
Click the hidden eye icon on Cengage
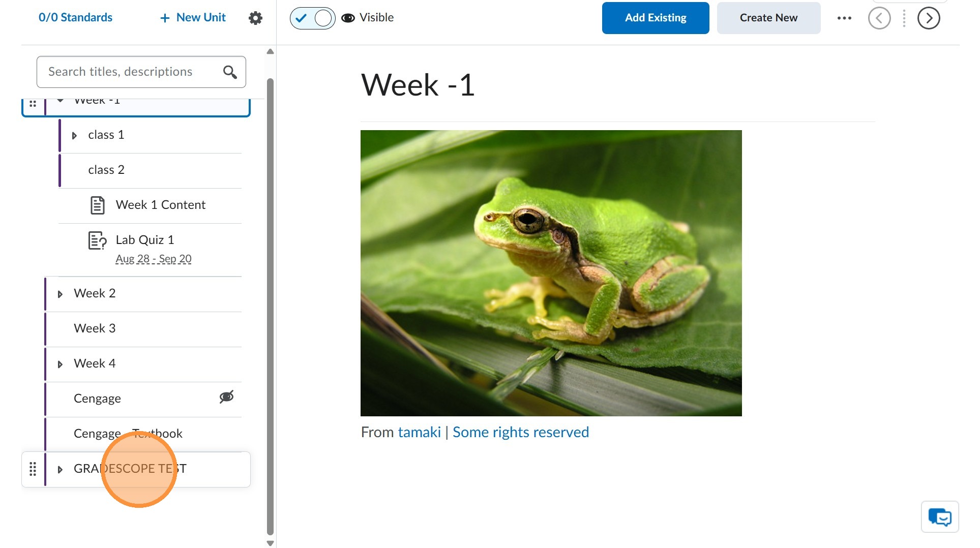pyautogui.click(x=226, y=397)
